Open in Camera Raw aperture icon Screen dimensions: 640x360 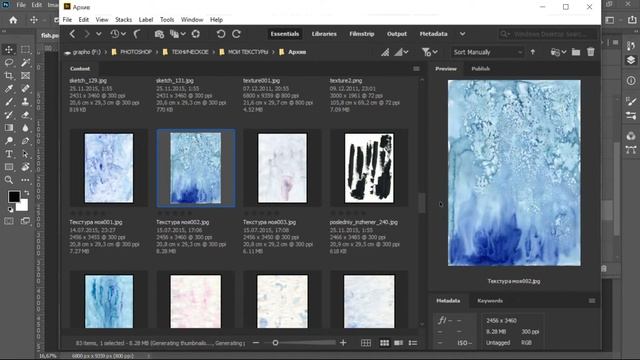coord(196,34)
